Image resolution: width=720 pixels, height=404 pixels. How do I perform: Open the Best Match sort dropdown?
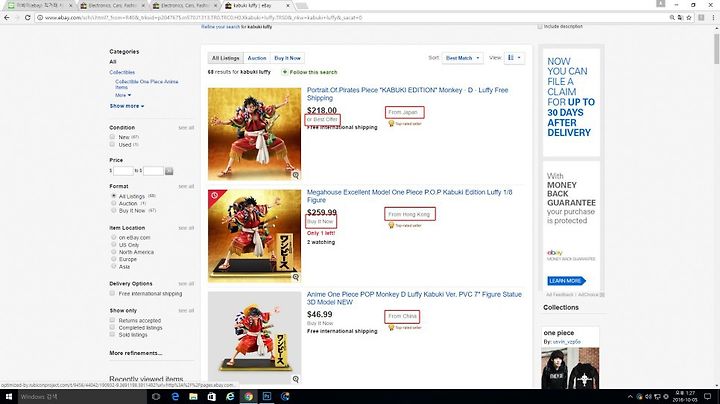(462, 58)
